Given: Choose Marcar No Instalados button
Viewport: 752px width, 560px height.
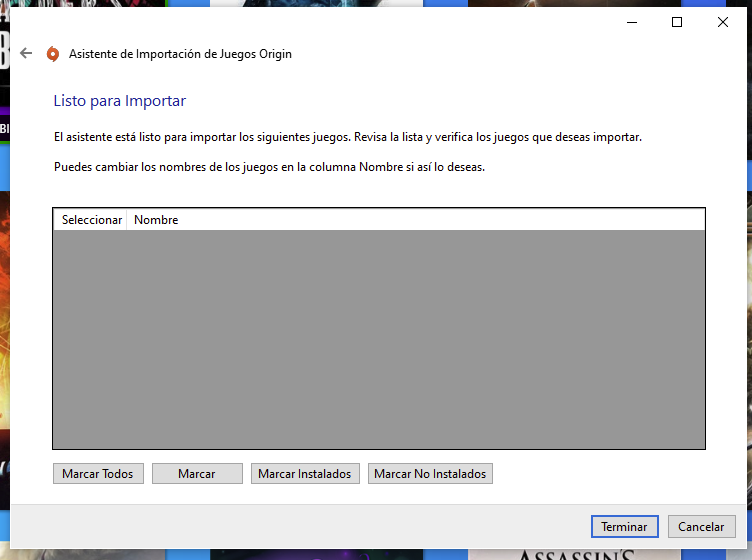Looking at the screenshot, I should [430, 474].
